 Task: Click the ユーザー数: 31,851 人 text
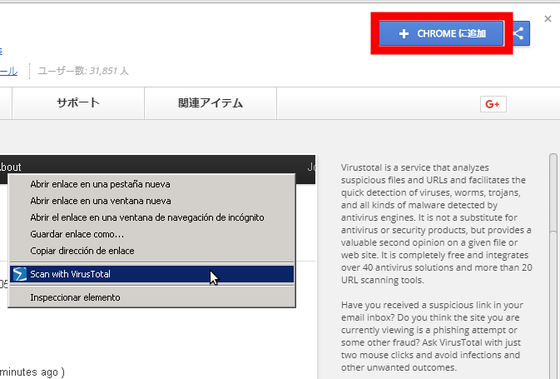tap(83, 71)
